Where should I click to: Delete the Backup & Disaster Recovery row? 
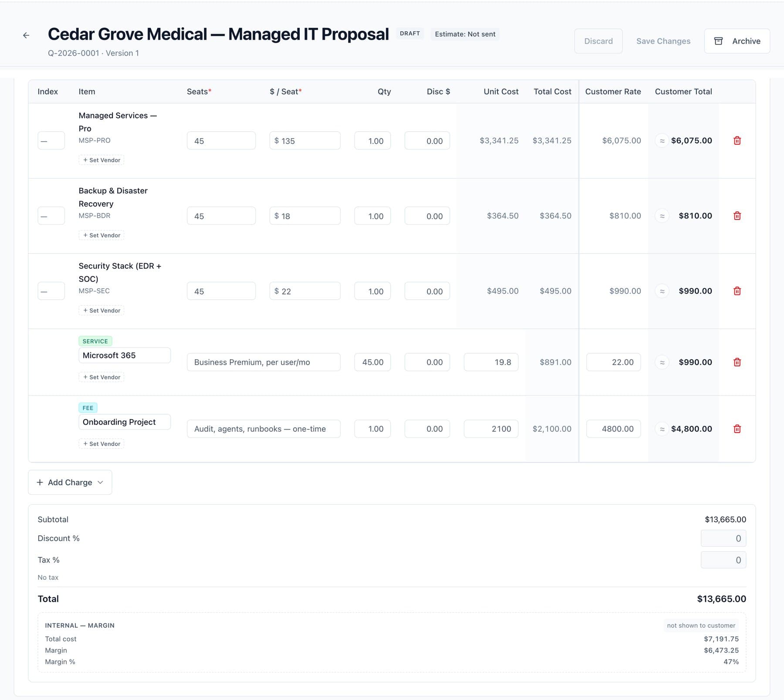click(737, 216)
